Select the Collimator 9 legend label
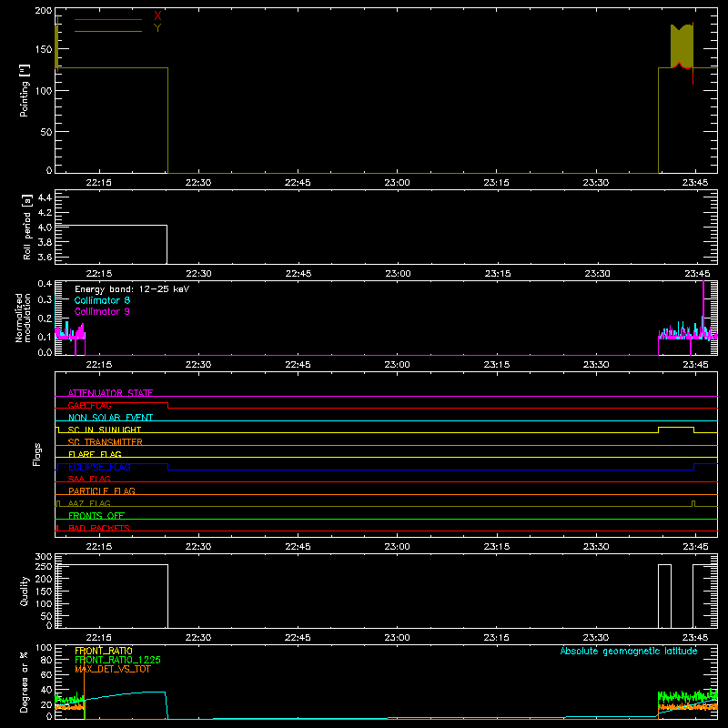728x728 pixels. pyautogui.click(x=102, y=311)
